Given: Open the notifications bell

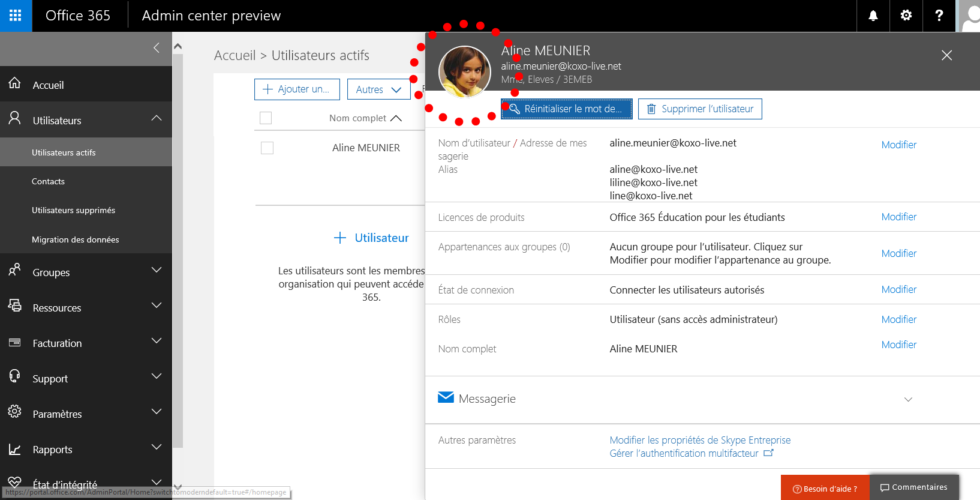Looking at the screenshot, I should click(x=873, y=16).
